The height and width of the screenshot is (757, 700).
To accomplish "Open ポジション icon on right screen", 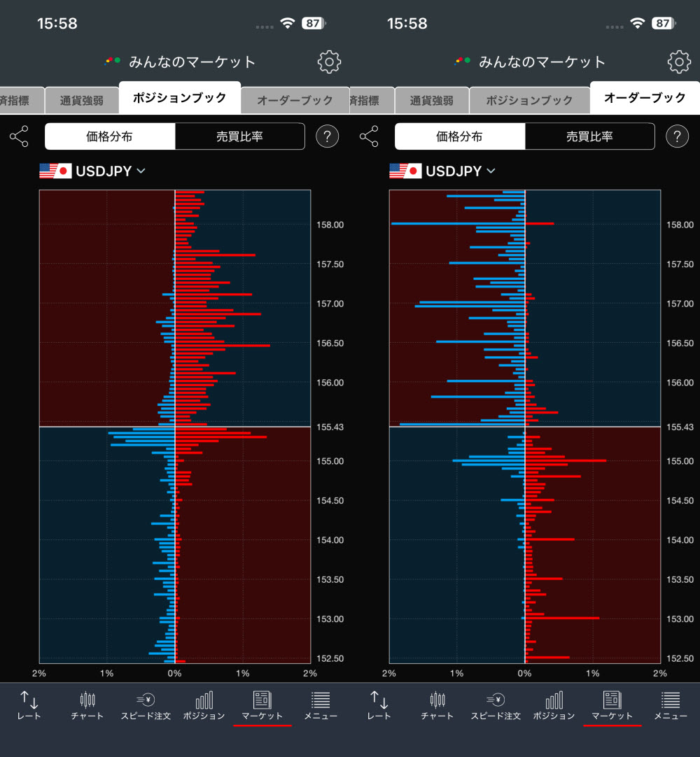I will [x=554, y=705].
